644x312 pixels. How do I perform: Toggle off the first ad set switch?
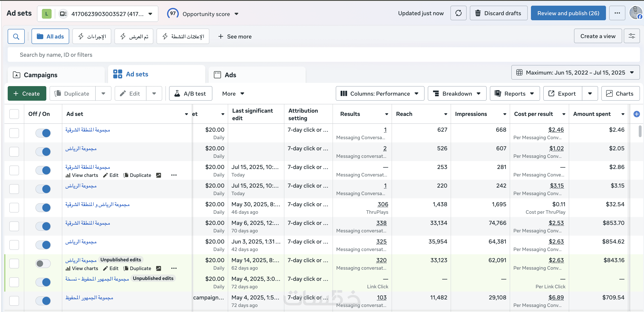43,133
